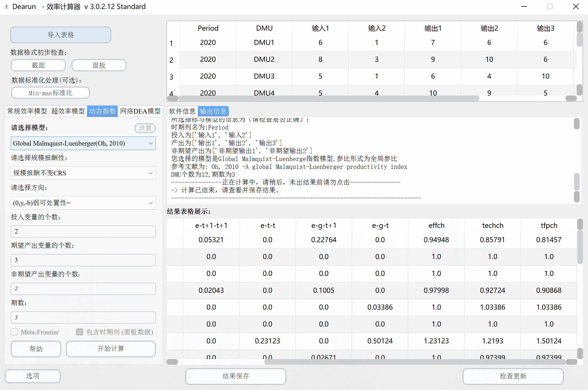Viewport: 588px width, 390px height.
Task: Switch to the 超效率模型 tab
Action: coord(68,111)
